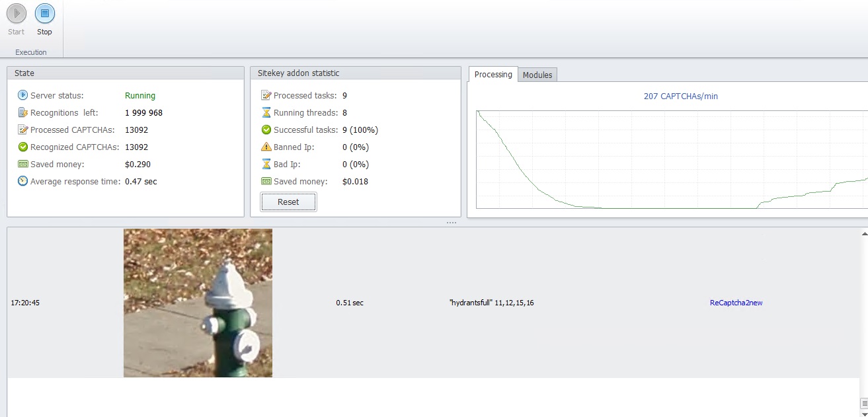Click the log scrollbar up arrow
868x417 pixels.
point(863,233)
